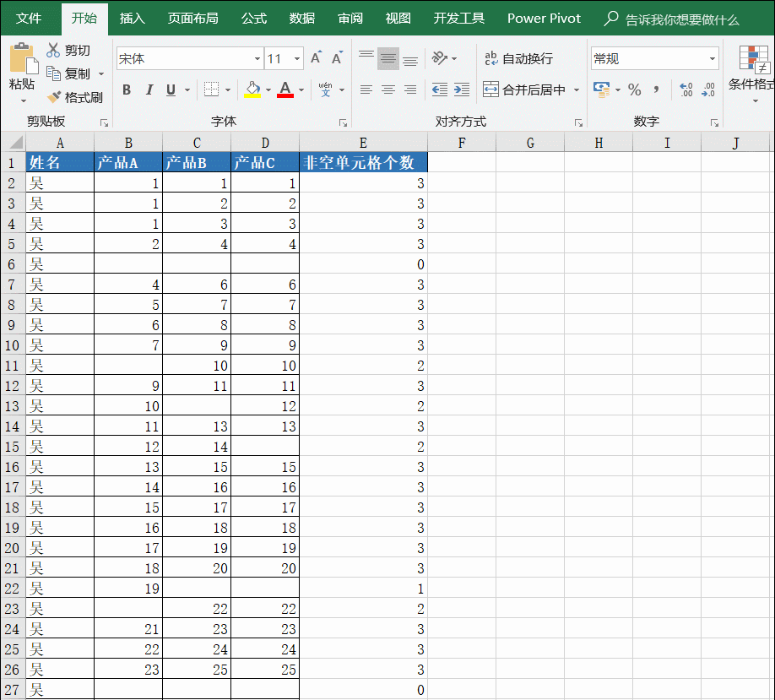
Task: Open the font size dropdown
Action: coord(297,58)
